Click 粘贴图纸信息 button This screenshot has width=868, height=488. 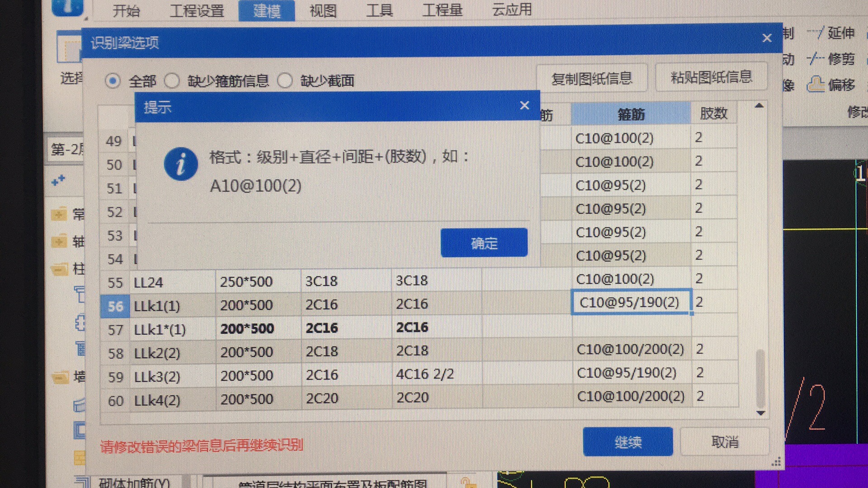click(x=711, y=78)
